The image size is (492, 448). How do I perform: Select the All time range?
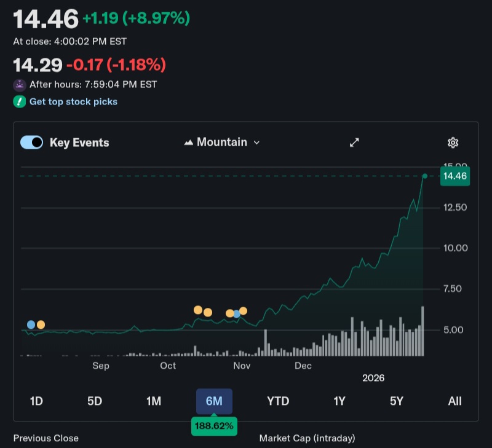click(x=455, y=401)
